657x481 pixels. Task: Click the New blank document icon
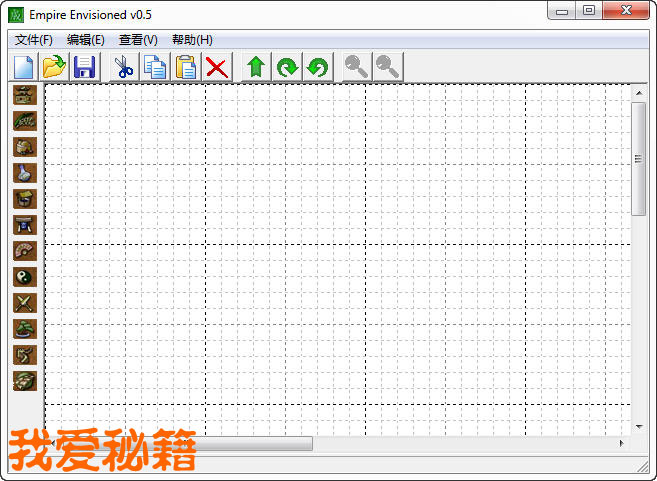coord(24,67)
